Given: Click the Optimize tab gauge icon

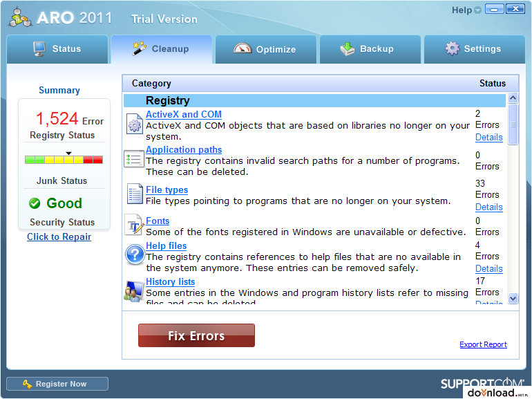Looking at the screenshot, I should [x=243, y=48].
